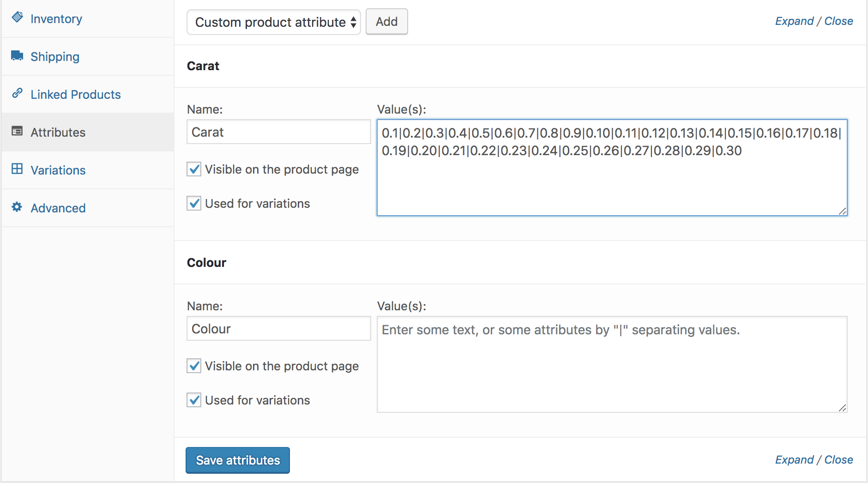The width and height of the screenshot is (868, 483).
Task: Collapse the Carat attribute header
Action: pyautogui.click(x=520, y=66)
